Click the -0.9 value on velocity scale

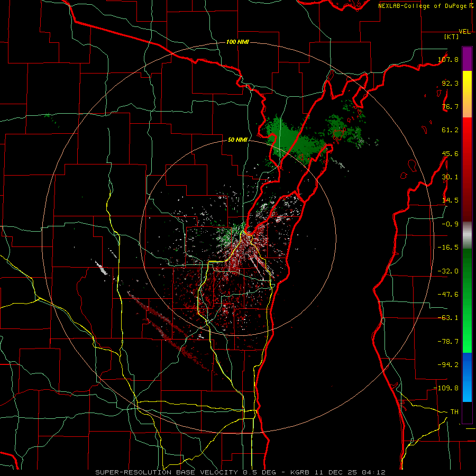(x=450, y=224)
